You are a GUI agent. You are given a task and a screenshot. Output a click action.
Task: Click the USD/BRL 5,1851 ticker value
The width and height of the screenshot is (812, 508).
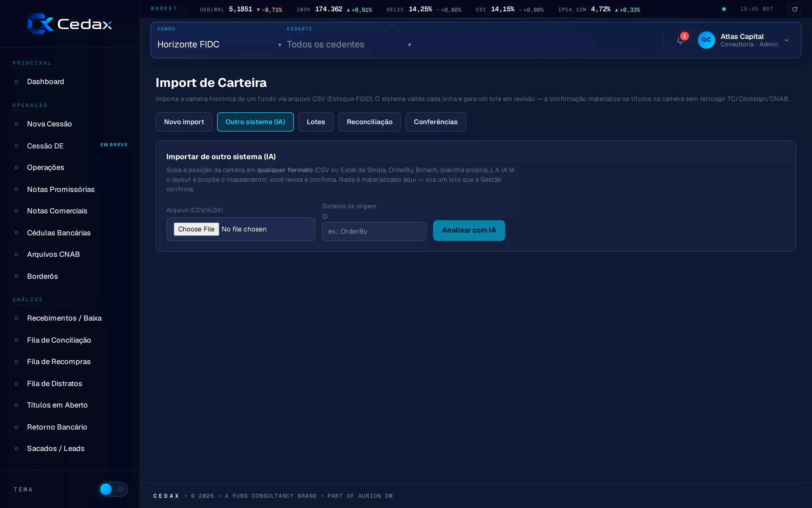click(x=240, y=9)
